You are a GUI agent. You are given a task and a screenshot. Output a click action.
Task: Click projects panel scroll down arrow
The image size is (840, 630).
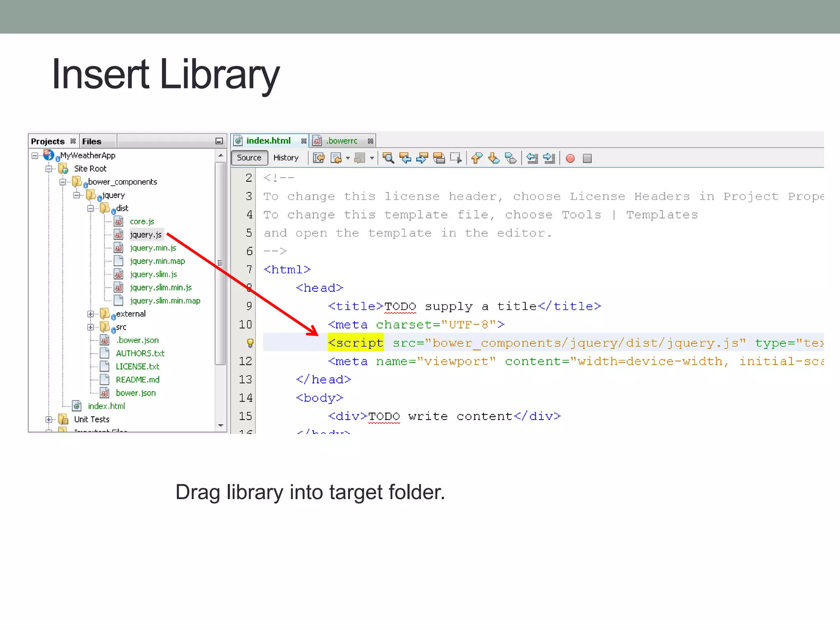coord(221,426)
